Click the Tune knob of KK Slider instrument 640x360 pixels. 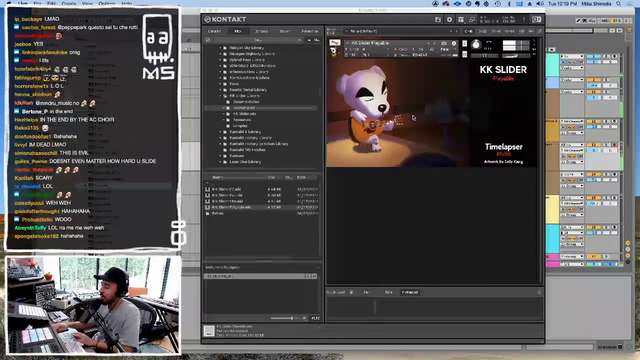tap(476, 44)
